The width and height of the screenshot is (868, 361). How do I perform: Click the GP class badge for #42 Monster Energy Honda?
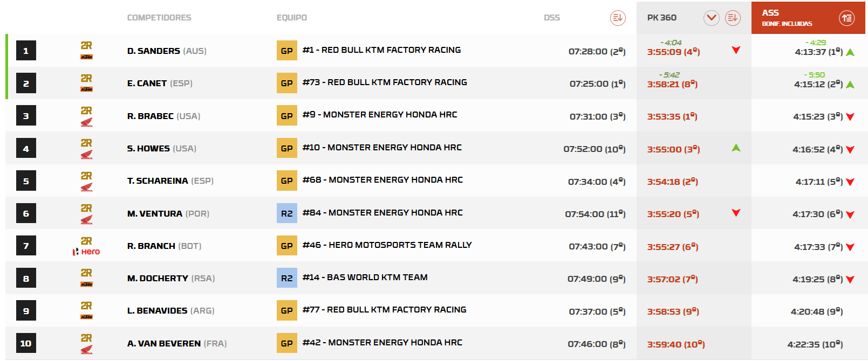tap(287, 343)
